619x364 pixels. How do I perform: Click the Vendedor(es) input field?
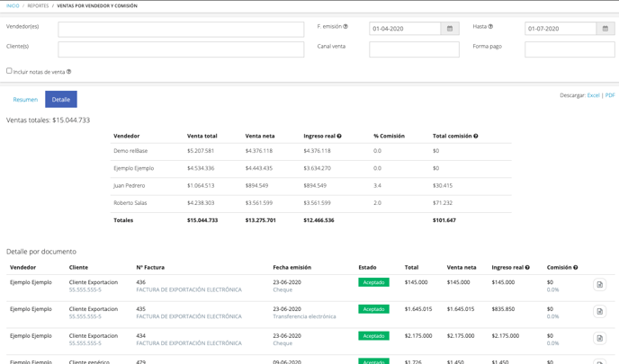(x=181, y=30)
